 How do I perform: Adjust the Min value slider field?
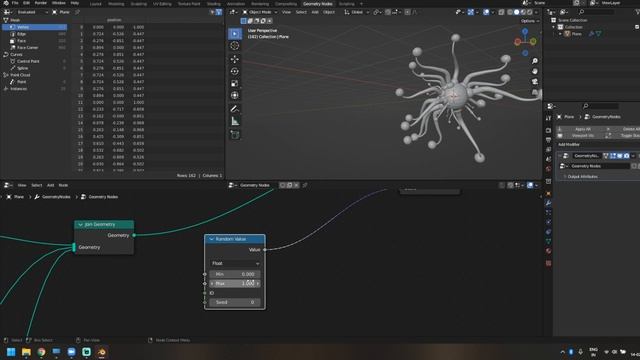[235, 274]
